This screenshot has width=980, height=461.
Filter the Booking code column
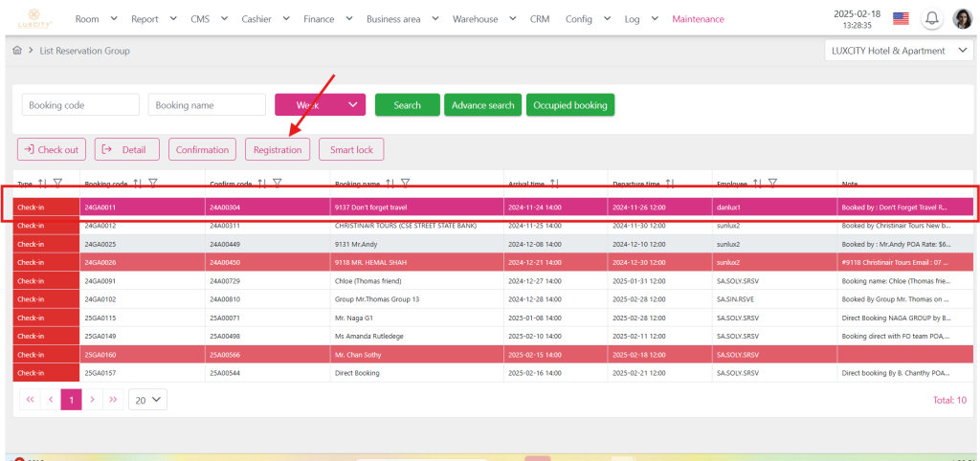(153, 183)
